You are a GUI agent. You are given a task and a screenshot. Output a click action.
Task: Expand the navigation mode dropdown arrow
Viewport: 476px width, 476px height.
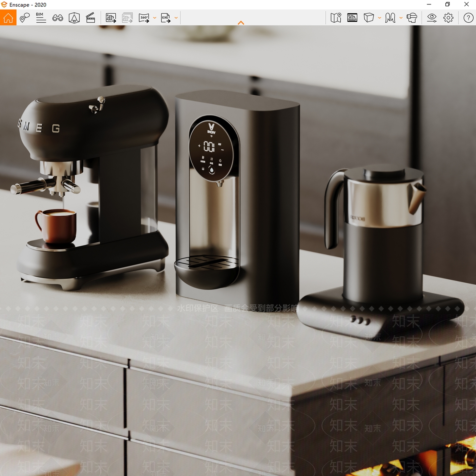pyautogui.click(x=401, y=18)
